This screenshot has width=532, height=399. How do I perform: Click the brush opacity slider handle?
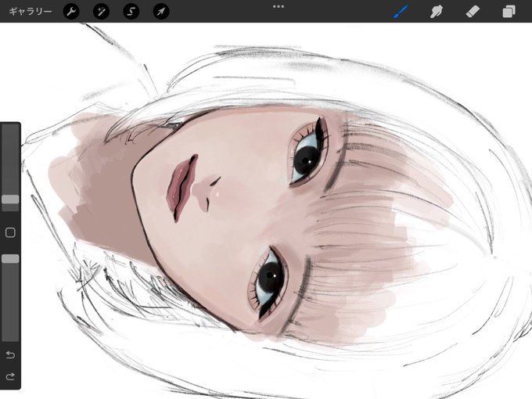click(x=10, y=259)
